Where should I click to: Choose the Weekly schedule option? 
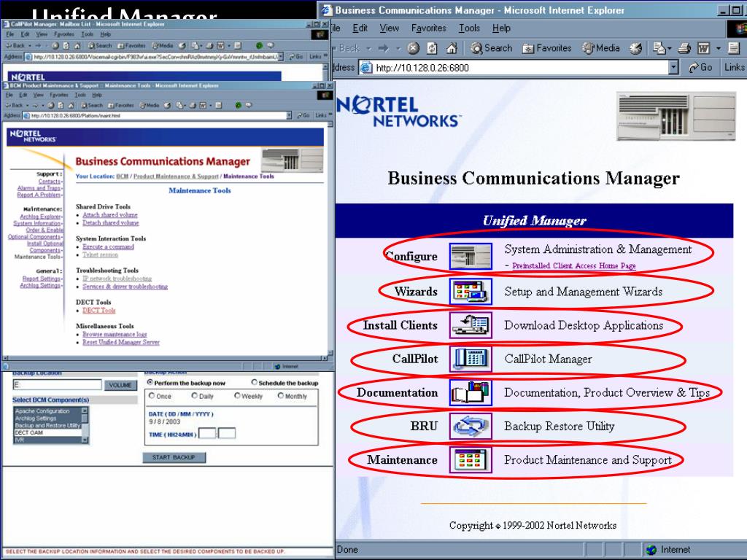click(x=237, y=396)
